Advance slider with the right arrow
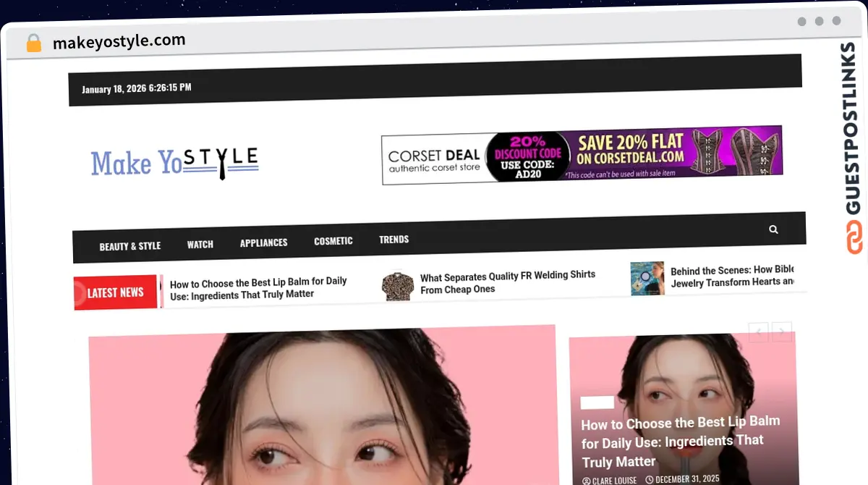 [782, 332]
